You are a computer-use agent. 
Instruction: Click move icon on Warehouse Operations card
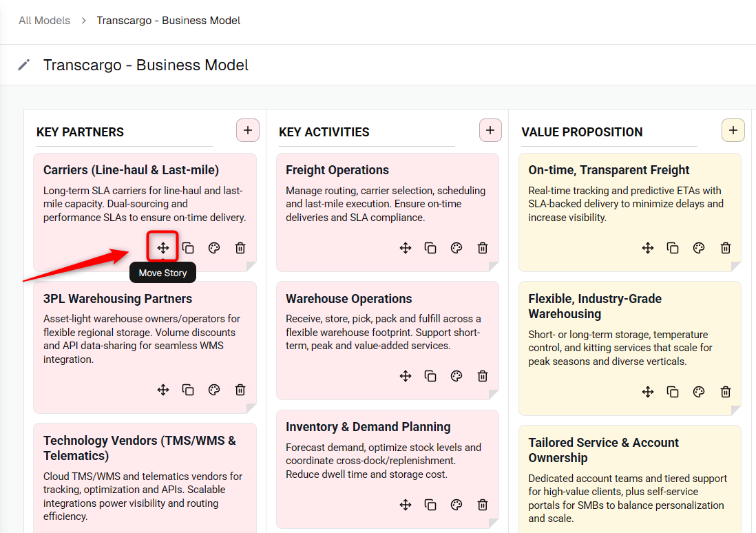click(x=406, y=376)
